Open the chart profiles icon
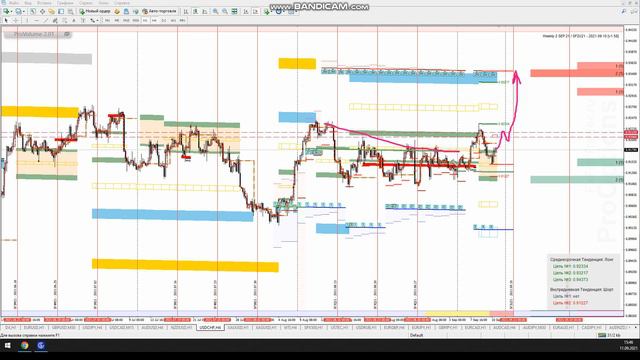Viewport: 640px width, 360px height. point(18,11)
